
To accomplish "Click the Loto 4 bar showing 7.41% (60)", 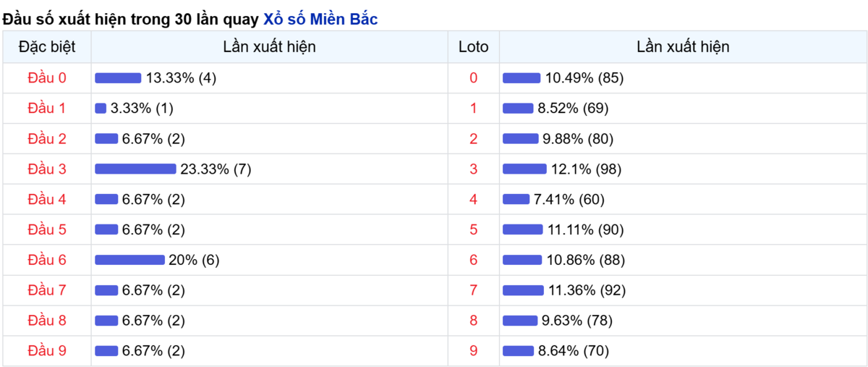I will tap(516, 199).
